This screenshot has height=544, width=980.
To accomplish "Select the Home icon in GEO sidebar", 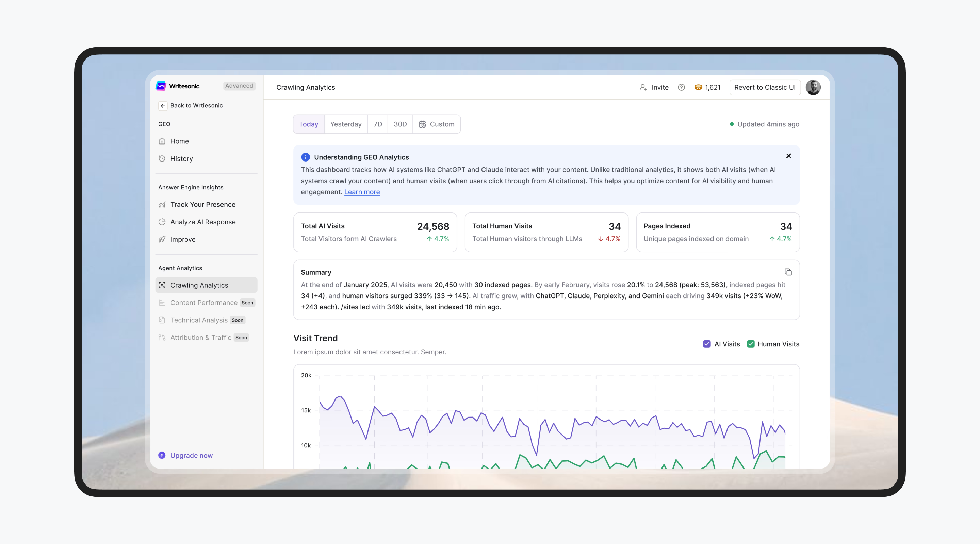I will coord(162,141).
